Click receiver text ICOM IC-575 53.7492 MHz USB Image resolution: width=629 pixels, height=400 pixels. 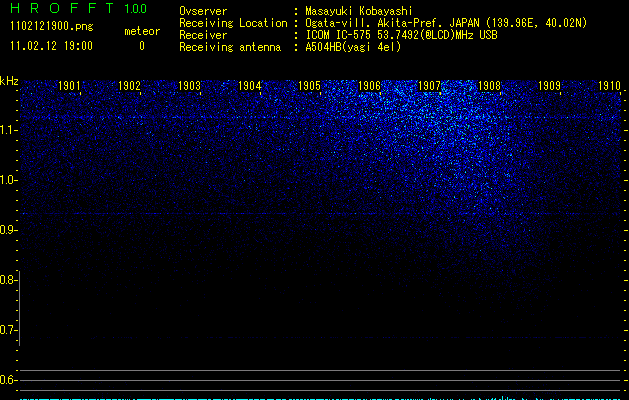(x=401, y=35)
